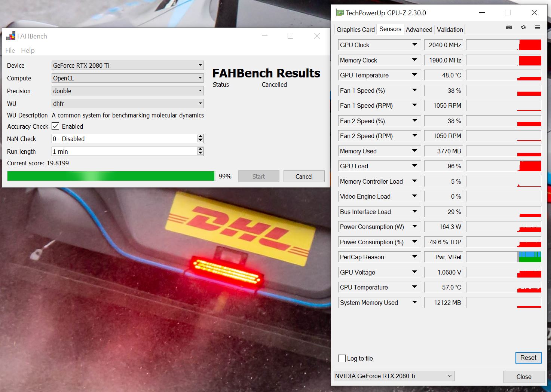
Task: Expand the Fan 1 Speed (RPM) dropdown arrow
Action: [414, 105]
